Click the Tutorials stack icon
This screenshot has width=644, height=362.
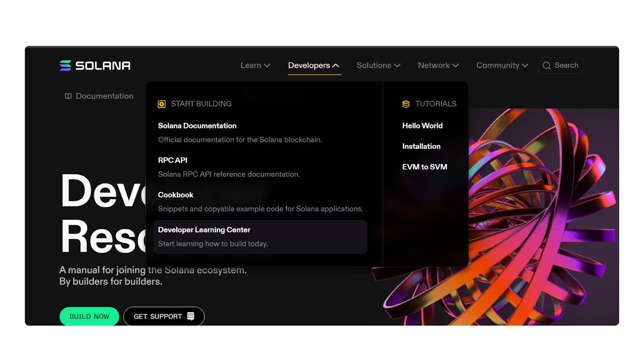406,104
